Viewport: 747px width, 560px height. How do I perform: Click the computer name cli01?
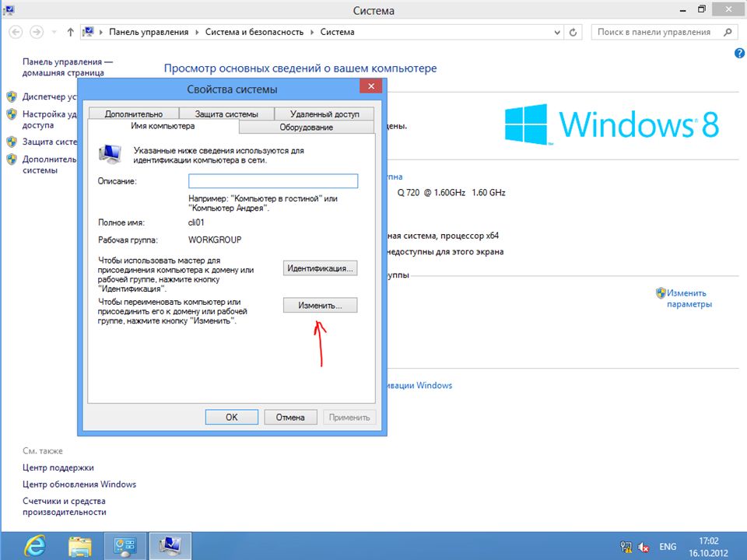click(x=196, y=222)
